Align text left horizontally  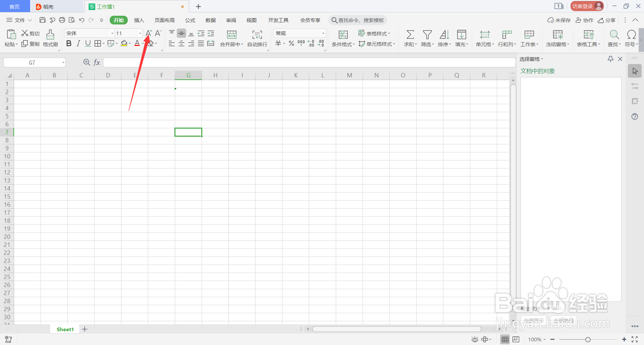point(172,44)
